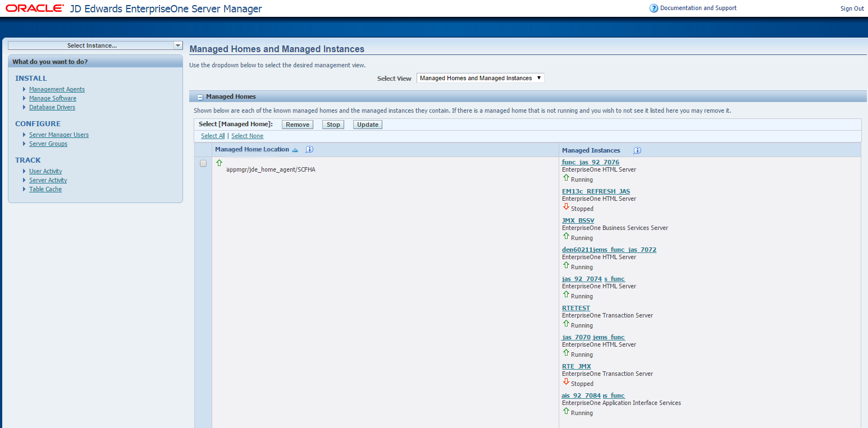Viewport: 868px width, 428px height.
Task: Click the stopped status arrow under RTE_JMX
Action: tap(566, 382)
